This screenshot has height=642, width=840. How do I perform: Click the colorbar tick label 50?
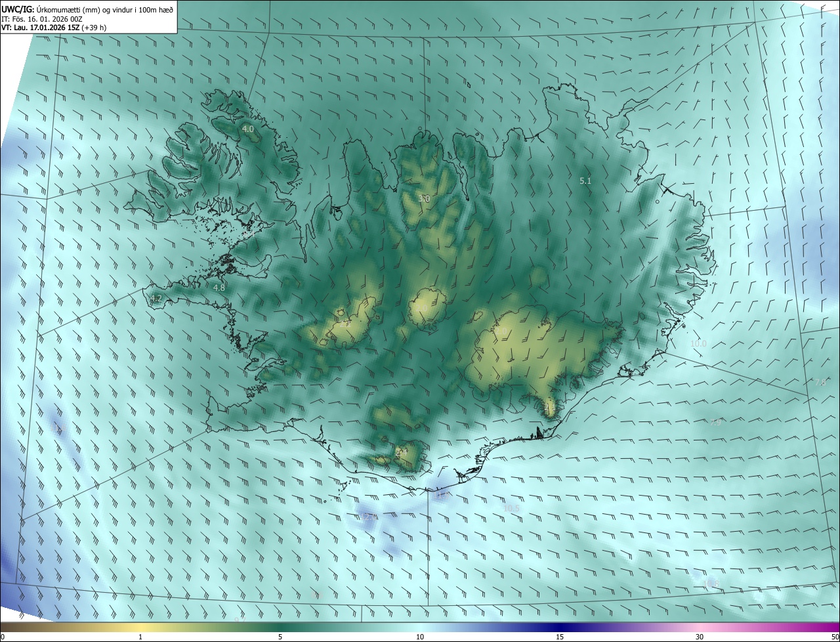(835, 637)
